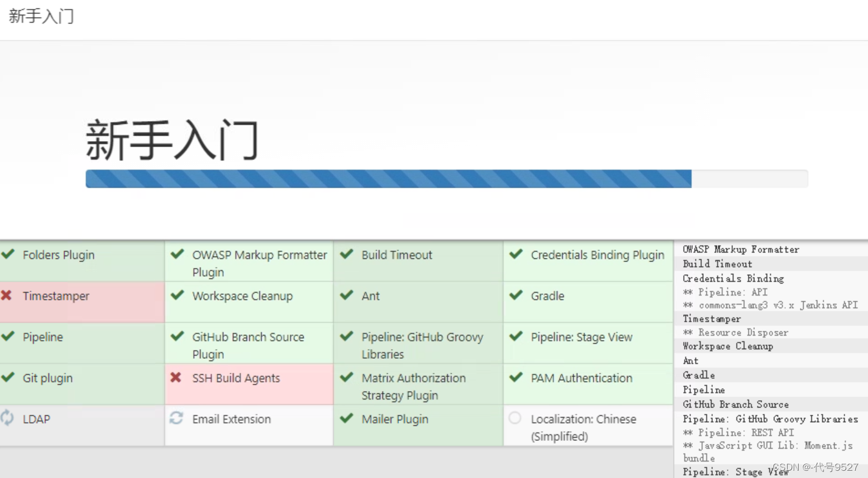868x478 pixels.
Task: Click Build Timeout in the install log
Action: [717, 264]
